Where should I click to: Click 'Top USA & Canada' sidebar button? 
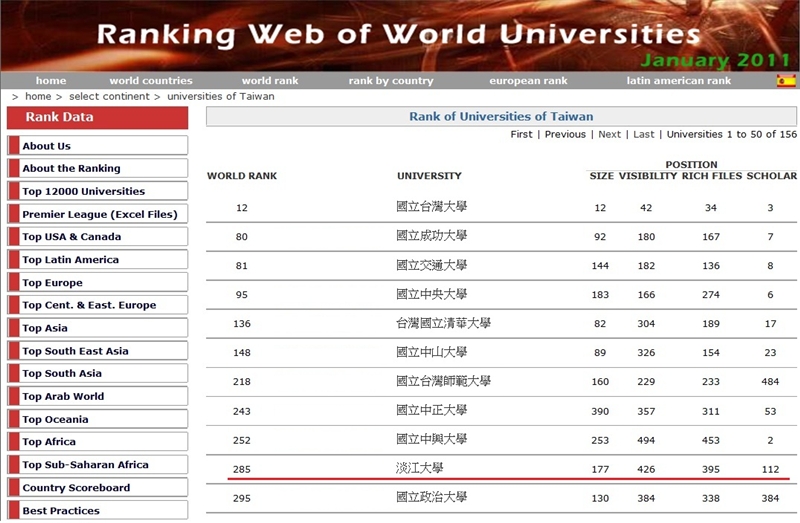pos(72,237)
